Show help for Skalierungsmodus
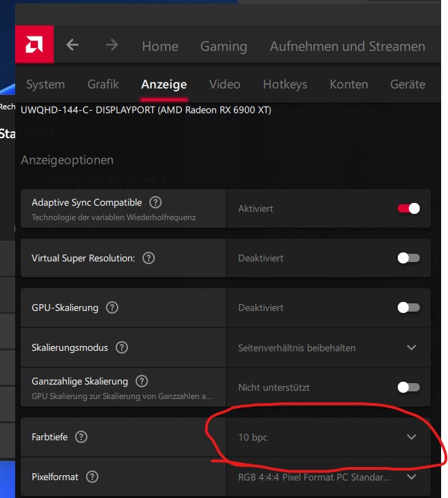This screenshot has width=448, height=498. (122, 347)
